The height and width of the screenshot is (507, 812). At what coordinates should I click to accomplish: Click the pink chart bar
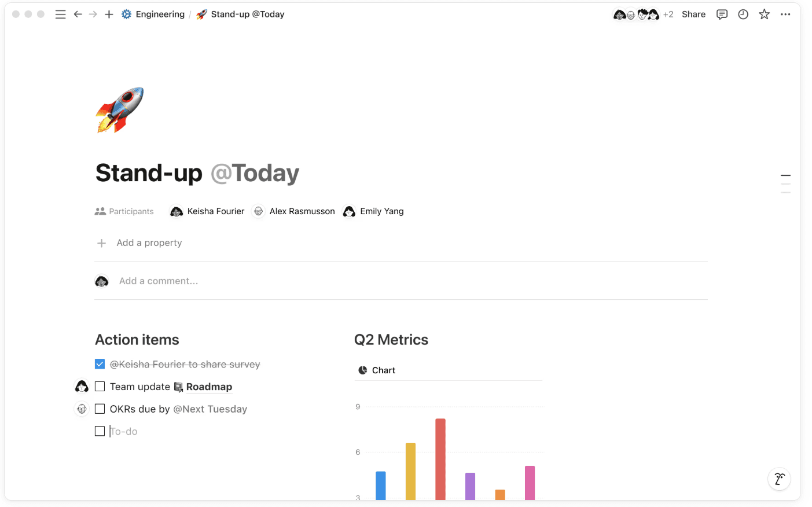(530, 483)
